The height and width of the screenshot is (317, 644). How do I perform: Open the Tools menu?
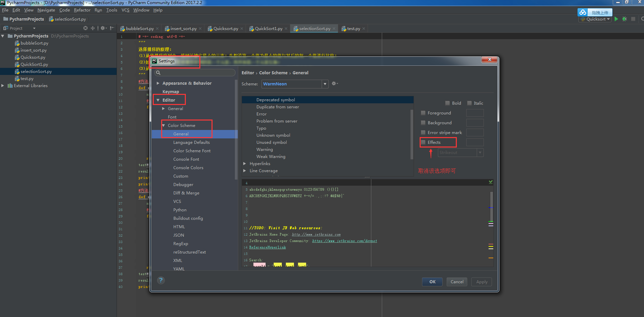point(112,10)
